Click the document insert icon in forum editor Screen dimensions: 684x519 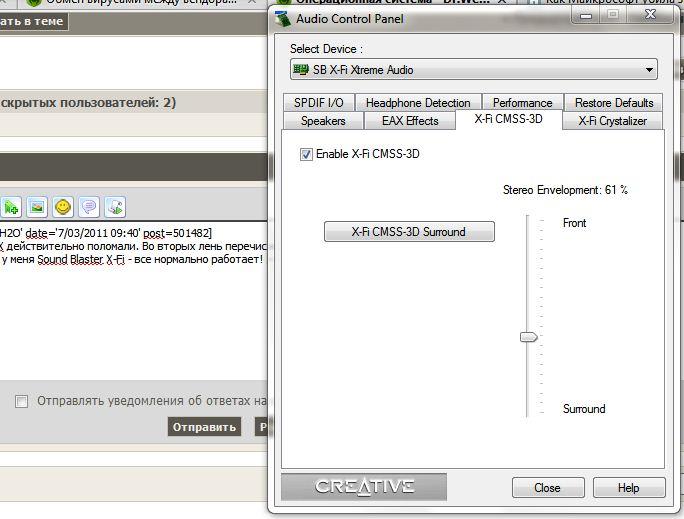coord(116,207)
